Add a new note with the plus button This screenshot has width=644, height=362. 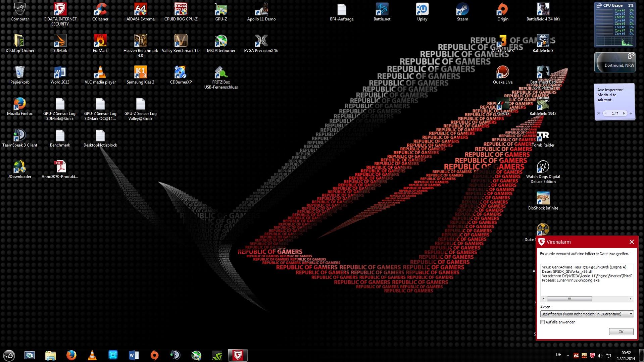(631, 113)
